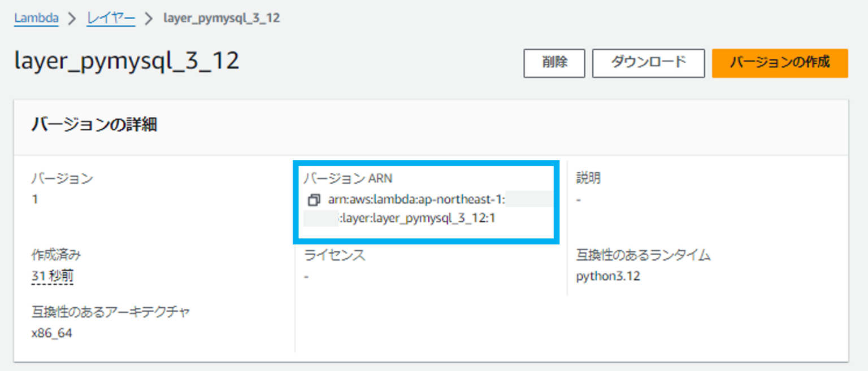Image resolution: width=868 pixels, height=371 pixels.
Task: Click the 説明 field label
Action: (588, 178)
